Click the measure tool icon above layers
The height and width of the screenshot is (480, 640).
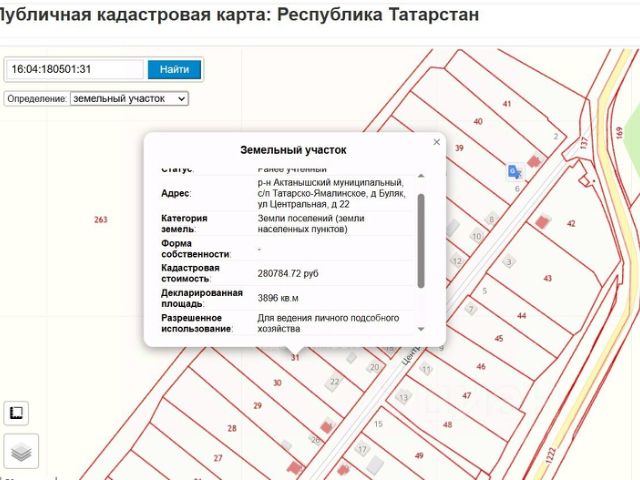pos(16,413)
